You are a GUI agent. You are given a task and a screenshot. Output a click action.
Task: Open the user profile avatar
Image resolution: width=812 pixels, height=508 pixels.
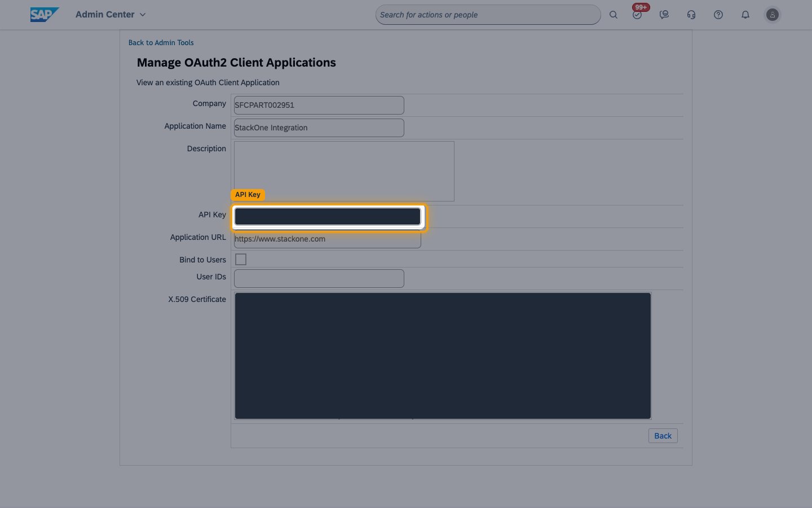point(773,15)
